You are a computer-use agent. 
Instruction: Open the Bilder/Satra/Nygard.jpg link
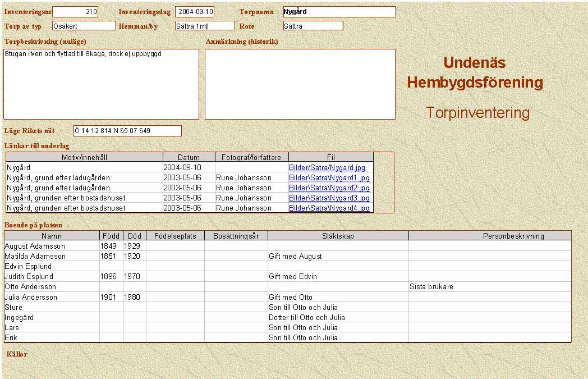coord(327,167)
